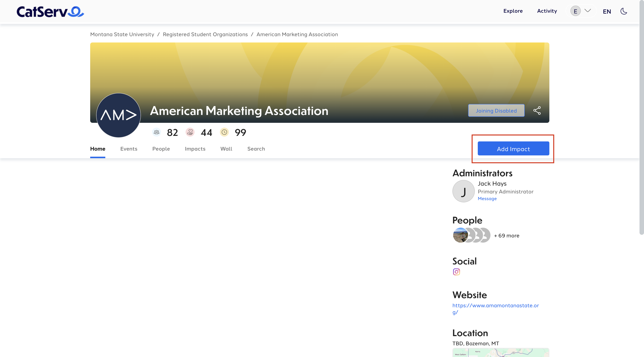This screenshot has height=357, width=644.
Task: Click the AMA organization logo avatar
Action: pyautogui.click(x=118, y=115)
